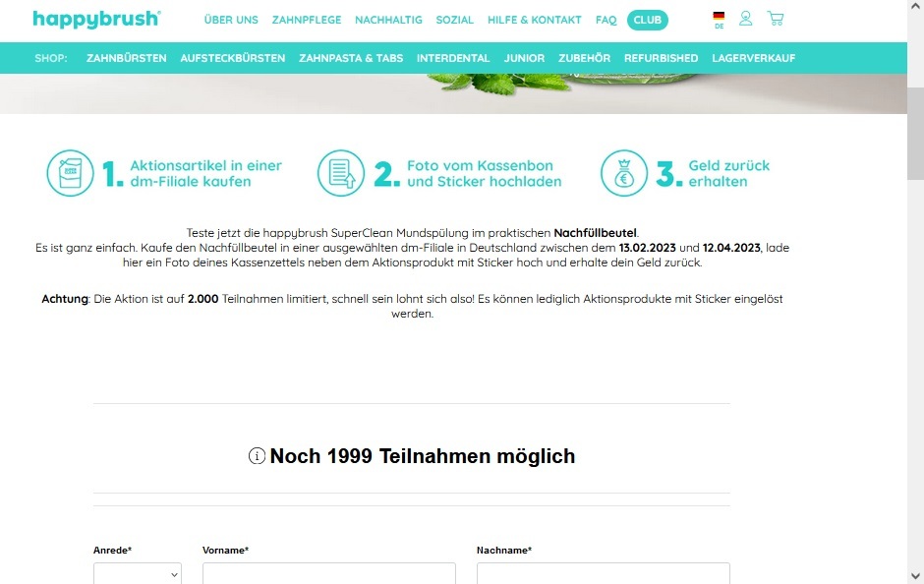Click the bold date 13.02.2023
924x584 pixels.
point(647,248)
